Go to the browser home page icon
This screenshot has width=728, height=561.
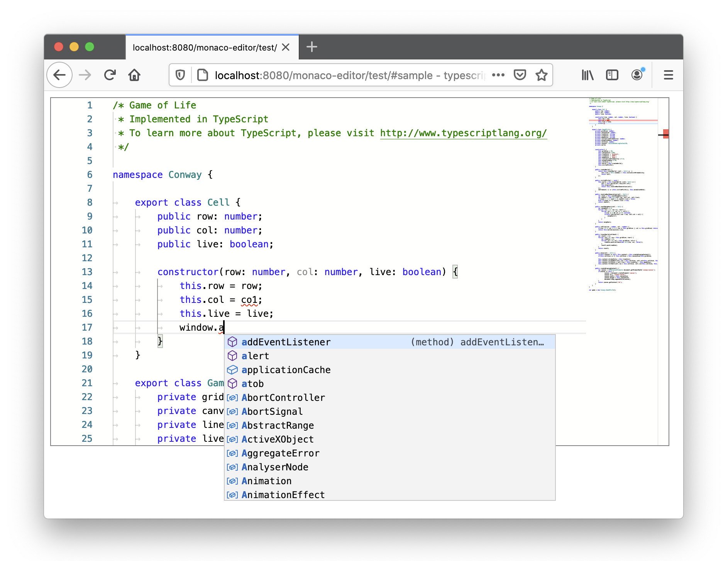tap(134, 75)
